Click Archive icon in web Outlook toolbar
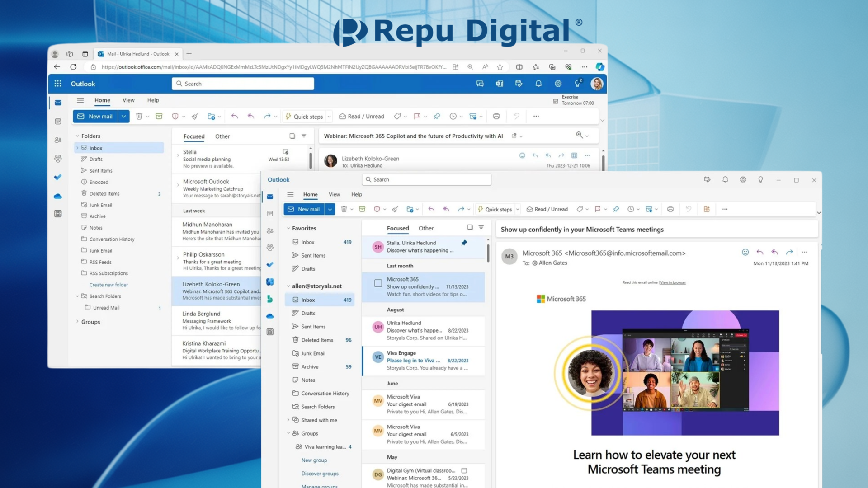 159,116
